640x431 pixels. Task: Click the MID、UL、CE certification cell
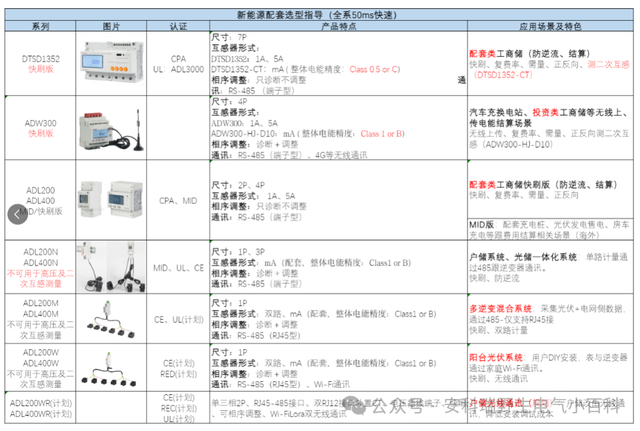coord(178,268)
